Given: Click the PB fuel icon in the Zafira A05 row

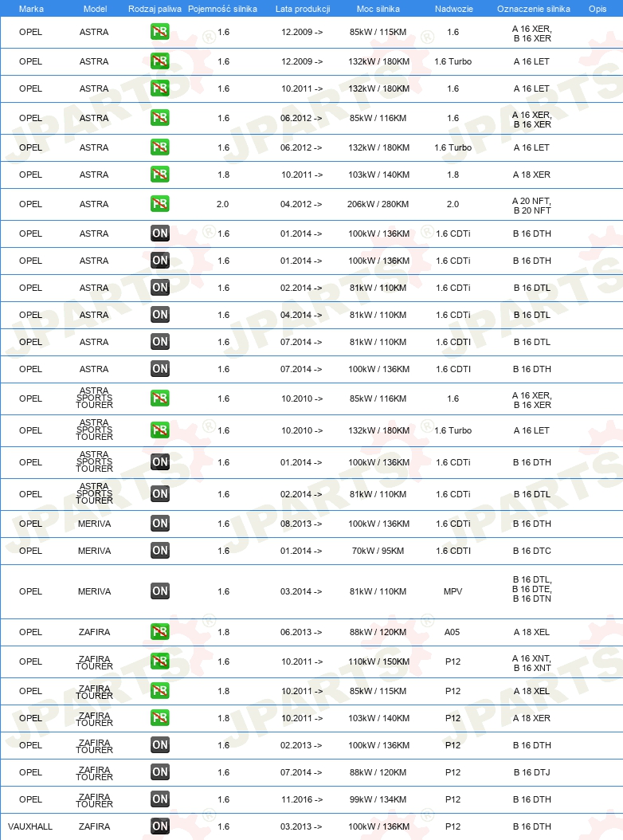Looking at the screenshot, I should pyautogui.click(x=159, y=632).
